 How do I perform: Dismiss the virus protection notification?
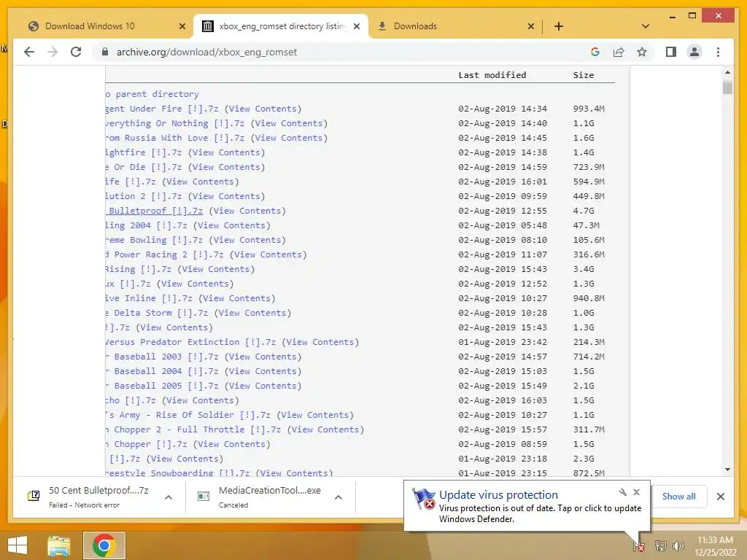(x=636, y=492)
